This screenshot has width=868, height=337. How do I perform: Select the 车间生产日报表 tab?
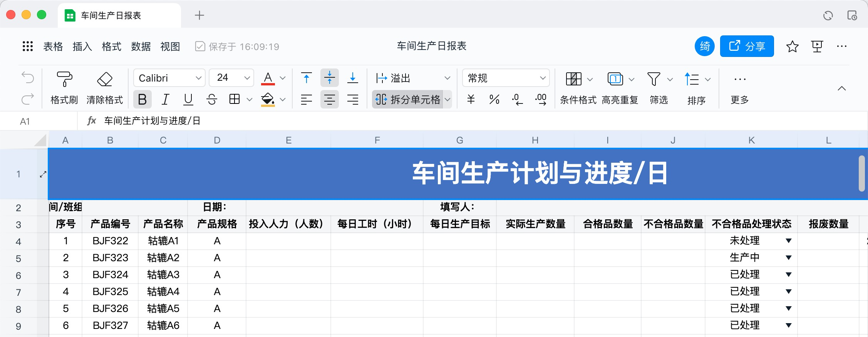click(x=119, y=15)
